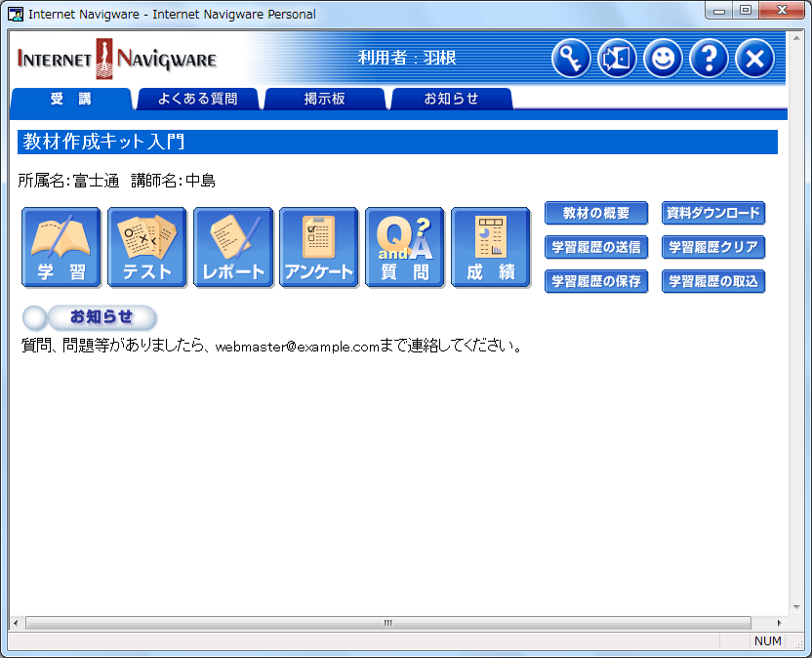Open the 学習 book icon

click(61, 247)
